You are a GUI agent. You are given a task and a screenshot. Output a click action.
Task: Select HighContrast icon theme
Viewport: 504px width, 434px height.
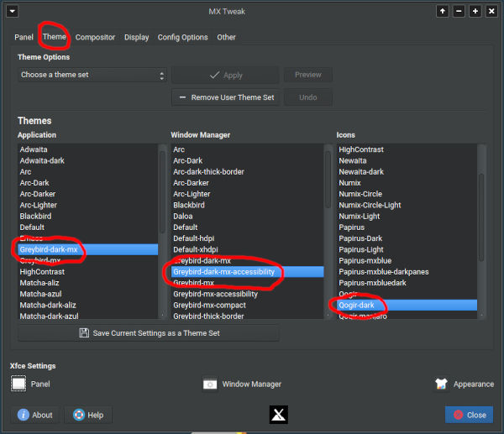pyautogui.click(x=407, y=149)
